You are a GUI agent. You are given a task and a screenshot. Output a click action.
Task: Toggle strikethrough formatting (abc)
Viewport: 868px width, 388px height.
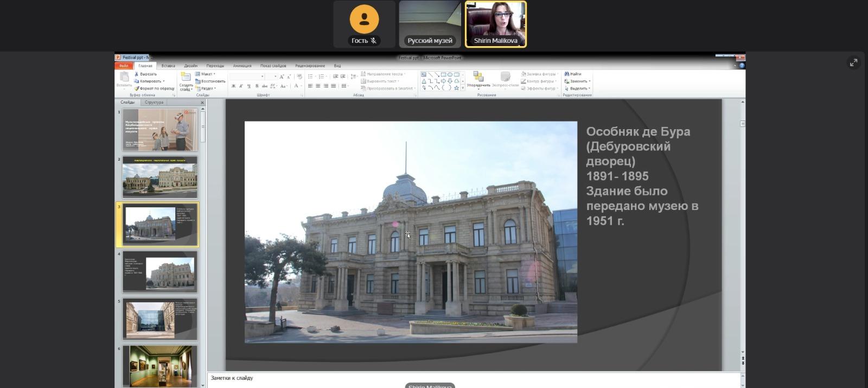tap(265, 86)
